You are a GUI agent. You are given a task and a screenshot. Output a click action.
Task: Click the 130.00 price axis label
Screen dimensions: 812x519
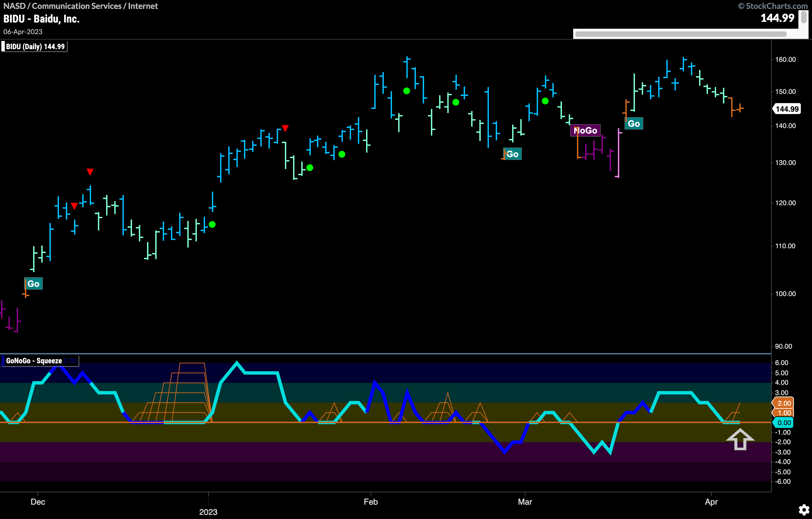click(x=785, y=163)
